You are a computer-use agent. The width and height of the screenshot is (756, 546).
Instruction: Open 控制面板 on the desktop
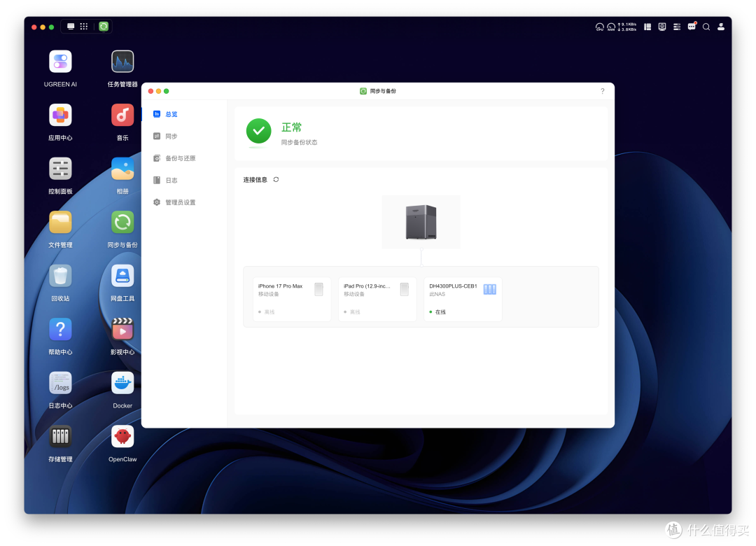point(60,169)
